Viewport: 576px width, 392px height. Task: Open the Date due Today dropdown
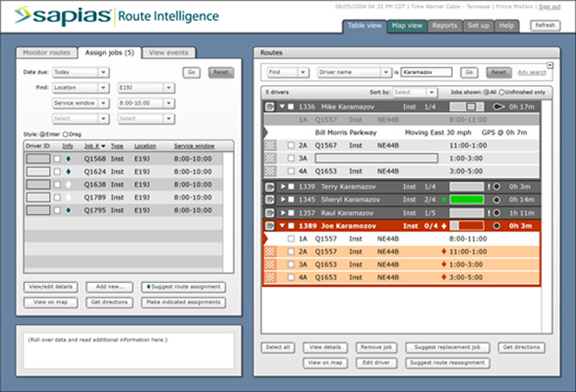pyautogui.click(x=81, y=72)
